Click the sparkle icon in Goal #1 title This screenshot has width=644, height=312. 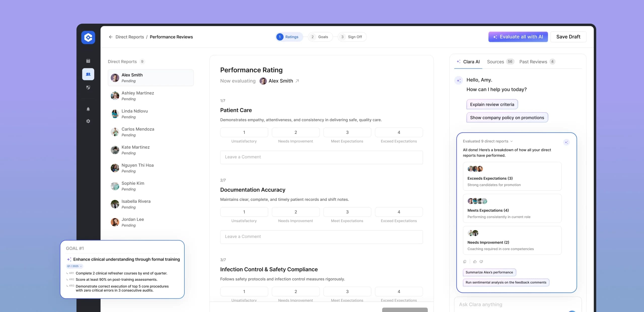(69, 259)
